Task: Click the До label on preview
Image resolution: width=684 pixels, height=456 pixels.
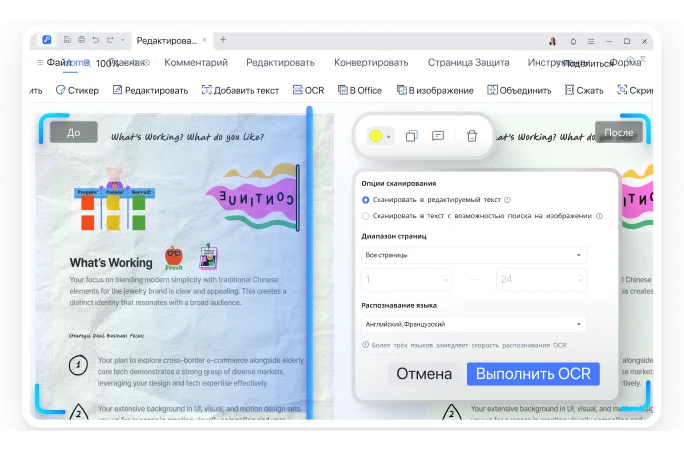Action: coord(73,132)
